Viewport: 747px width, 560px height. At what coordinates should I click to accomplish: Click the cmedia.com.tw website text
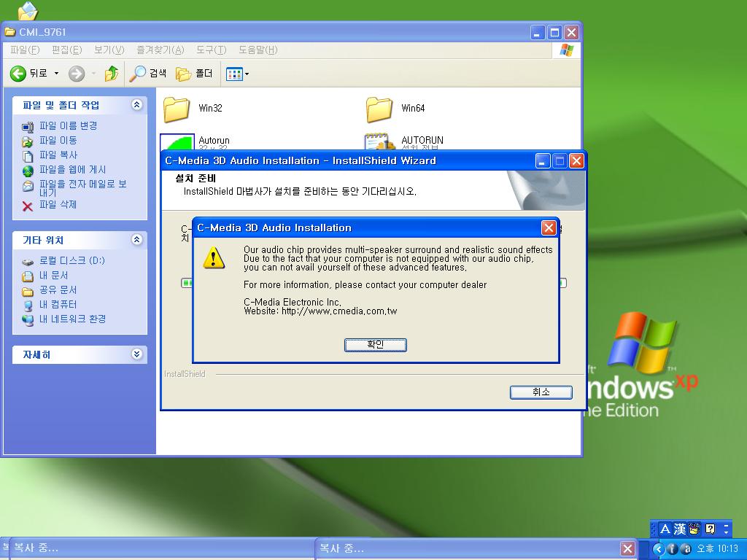[x=339, y=311]
